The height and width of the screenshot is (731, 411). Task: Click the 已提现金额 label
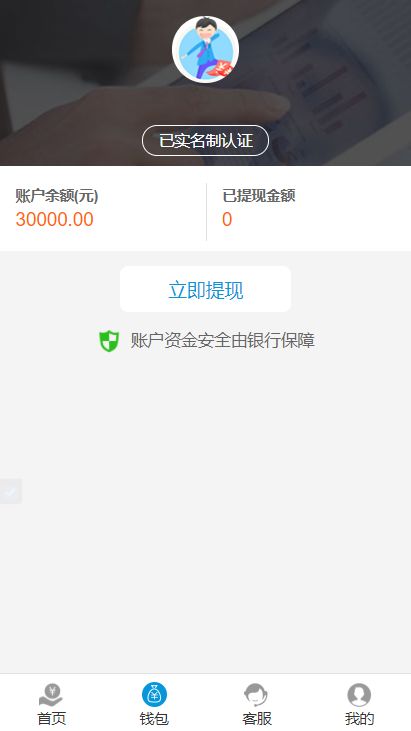point(259,196)
